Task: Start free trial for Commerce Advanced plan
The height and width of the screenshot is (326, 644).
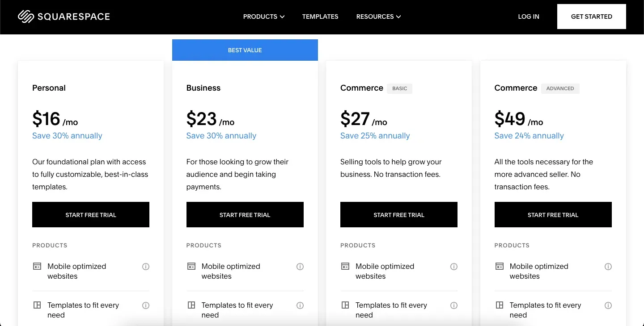Action: (553, 215)
